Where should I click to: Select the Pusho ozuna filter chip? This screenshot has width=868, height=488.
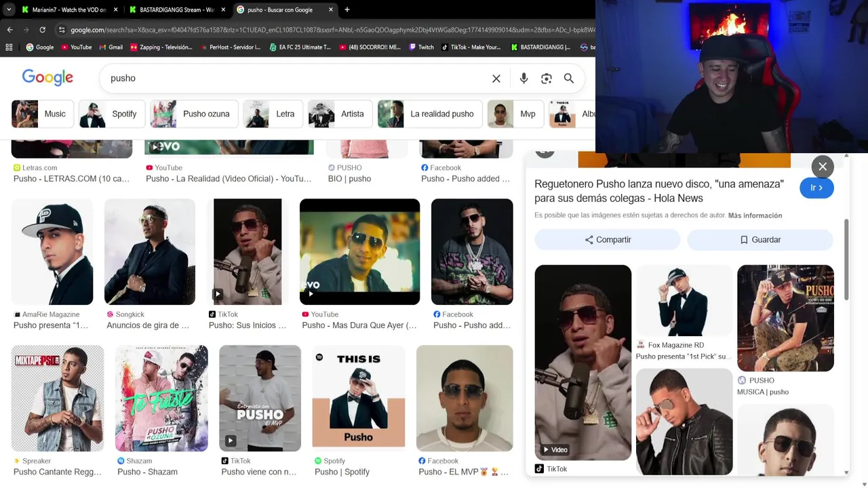coord(195,114)
